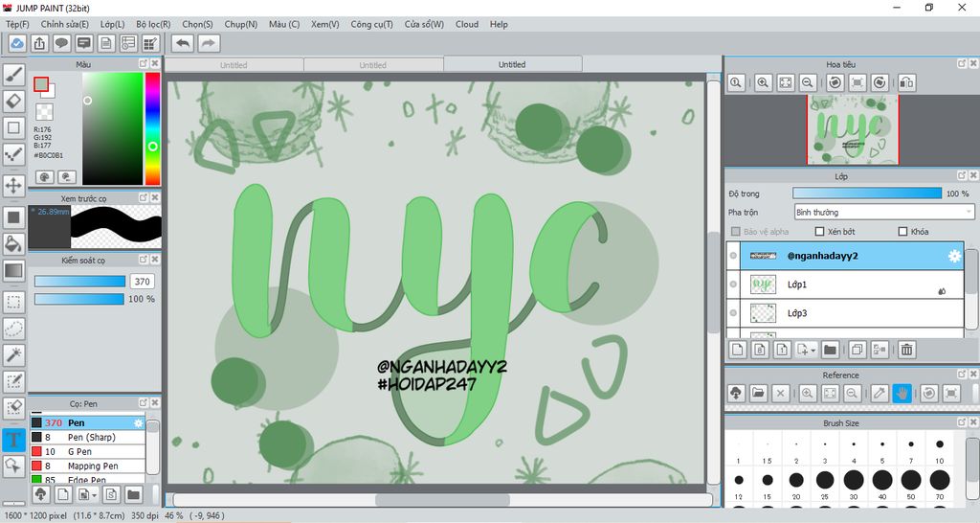The image size is (980, 523).
Task: Select the Operation (object) tool
Action: pyautogui.click(x=13, y=466)
